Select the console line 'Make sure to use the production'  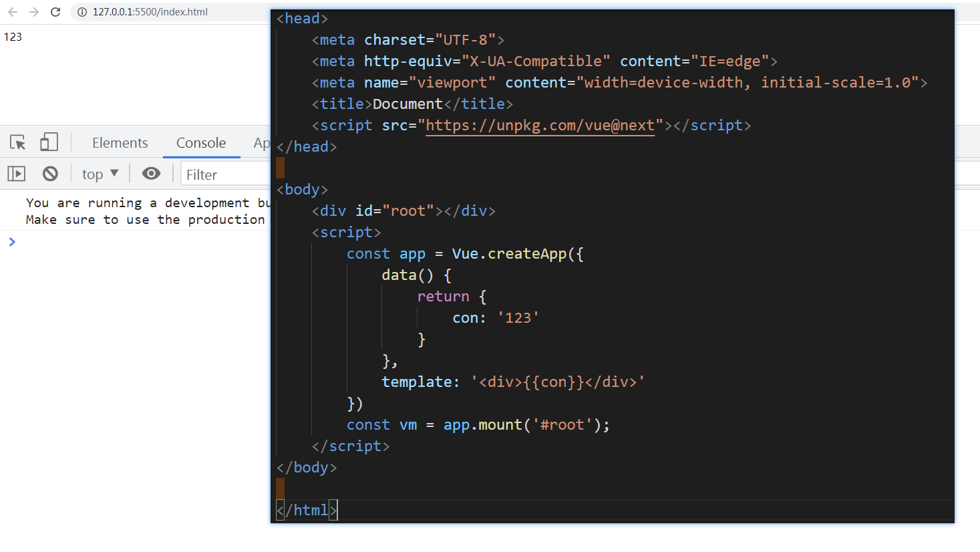[146, 219]
